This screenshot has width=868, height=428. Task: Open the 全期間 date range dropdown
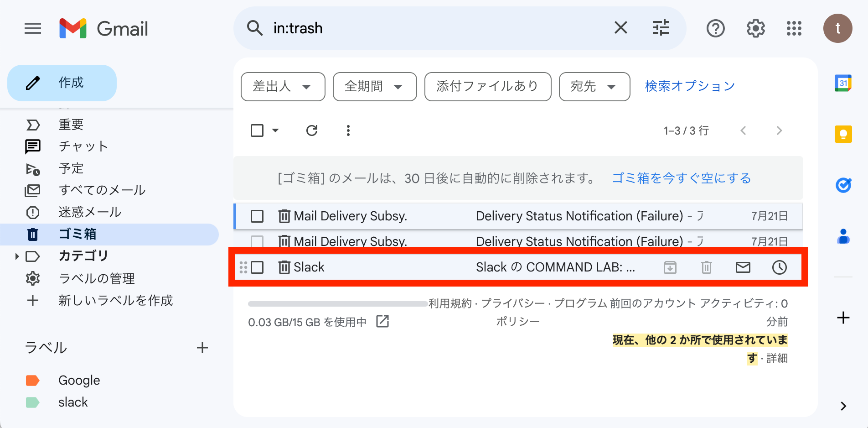click(x=375, y=86)
